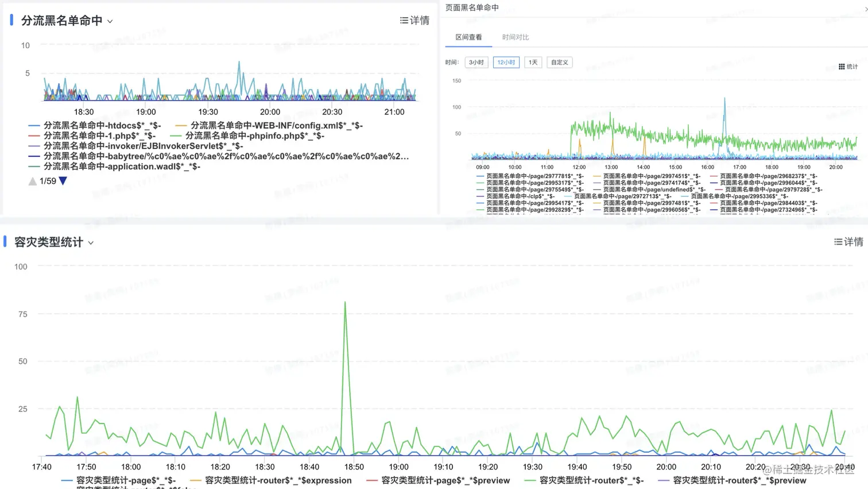868x489 pixels.
Task: Click the green spike peak near 18:50
Action: click(x=345, y=302)
